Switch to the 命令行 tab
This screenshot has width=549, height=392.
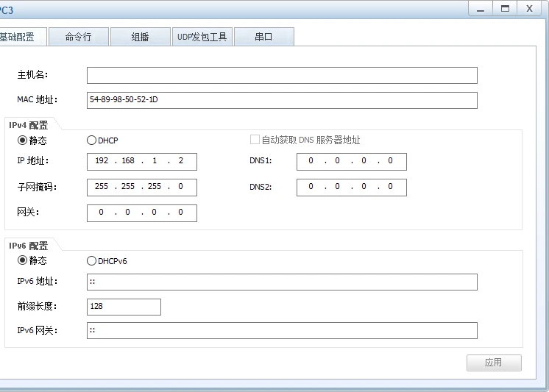pos(79,37)
